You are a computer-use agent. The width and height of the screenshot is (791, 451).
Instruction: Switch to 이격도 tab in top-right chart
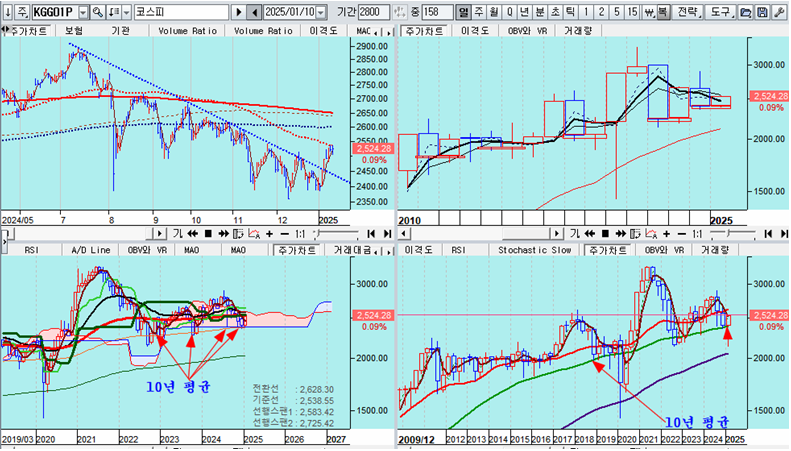(x=475, y=31)
